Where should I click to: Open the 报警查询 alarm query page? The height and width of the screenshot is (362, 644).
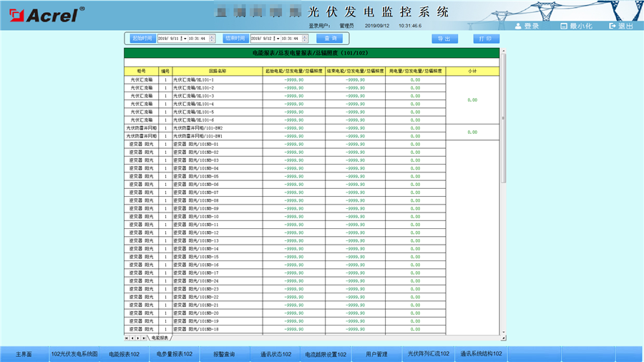click(x=224, y=354)
